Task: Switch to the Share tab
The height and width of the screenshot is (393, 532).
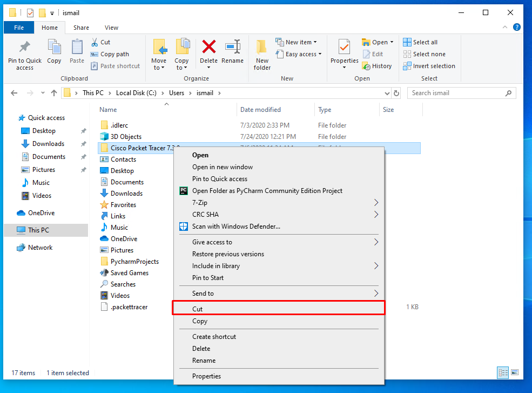Action: [x=81, y=28]
